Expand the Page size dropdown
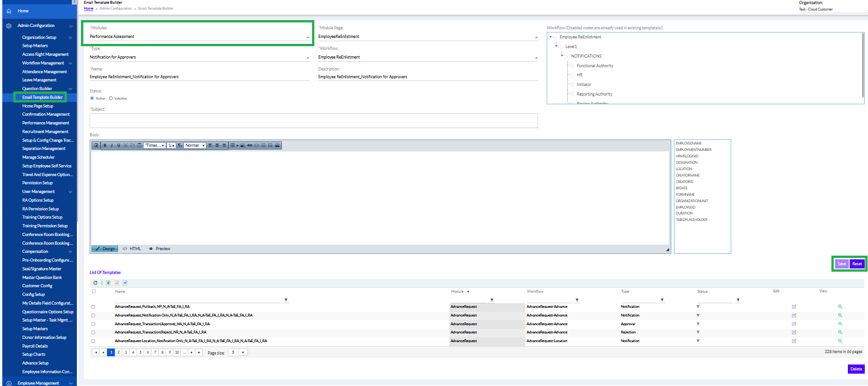Screen dimensions: 868x386 (243, 353)
